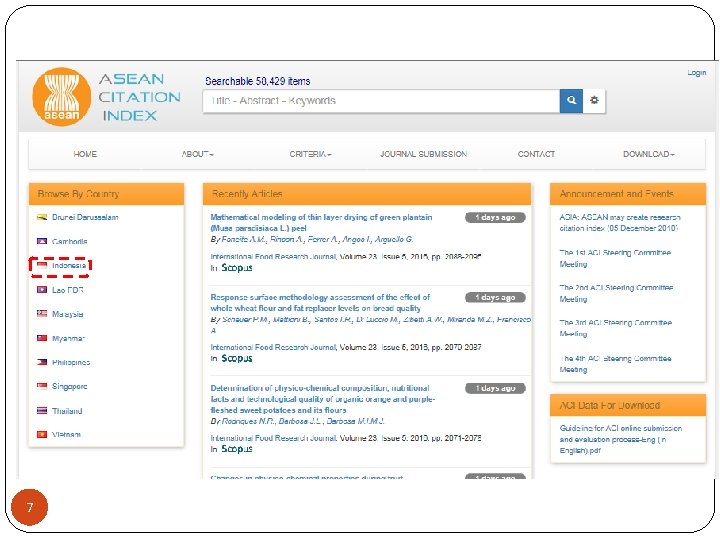Viewport: 720px width, 540px height.
Task: Click the ASEAN CITATION INDEX title text
Action: (139, 97)
